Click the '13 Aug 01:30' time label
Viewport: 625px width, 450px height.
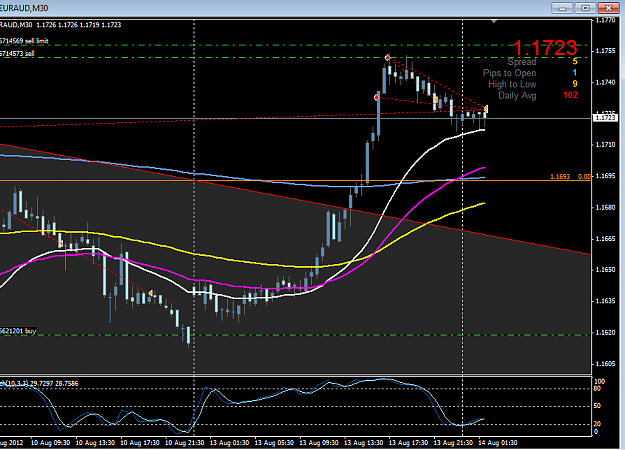point(229,443)
